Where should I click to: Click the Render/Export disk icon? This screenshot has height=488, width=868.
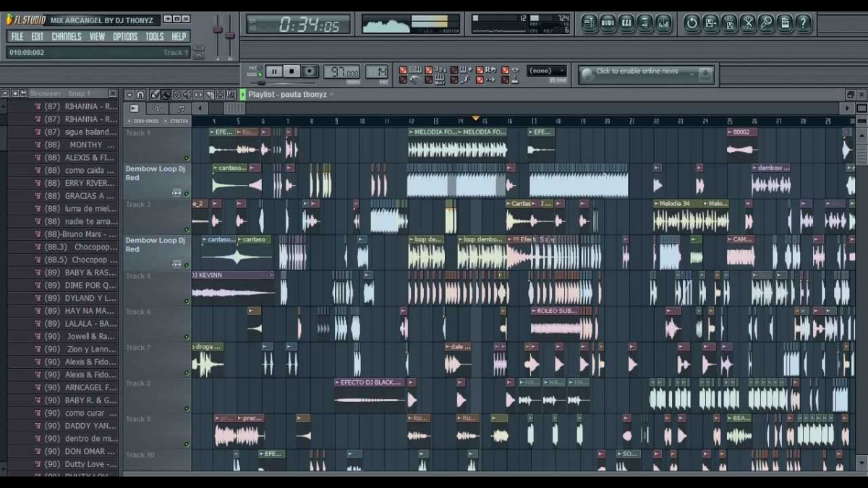[x=730, y=23]
